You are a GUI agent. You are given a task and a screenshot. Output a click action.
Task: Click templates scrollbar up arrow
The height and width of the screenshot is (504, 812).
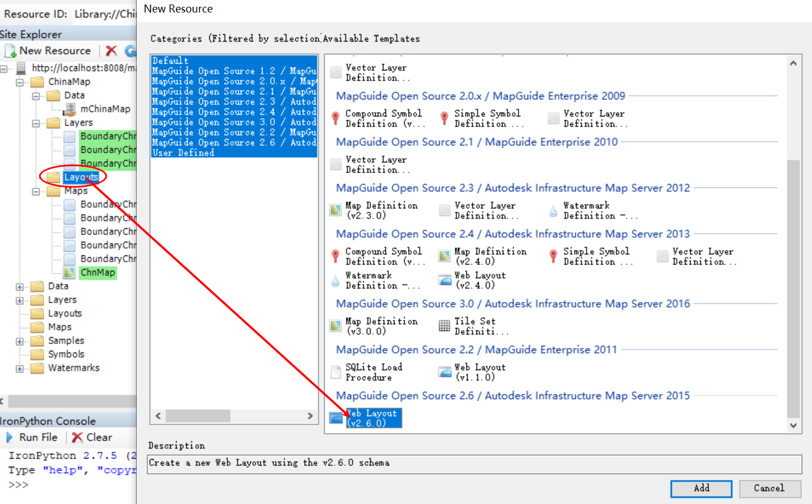tap(793, 63)
